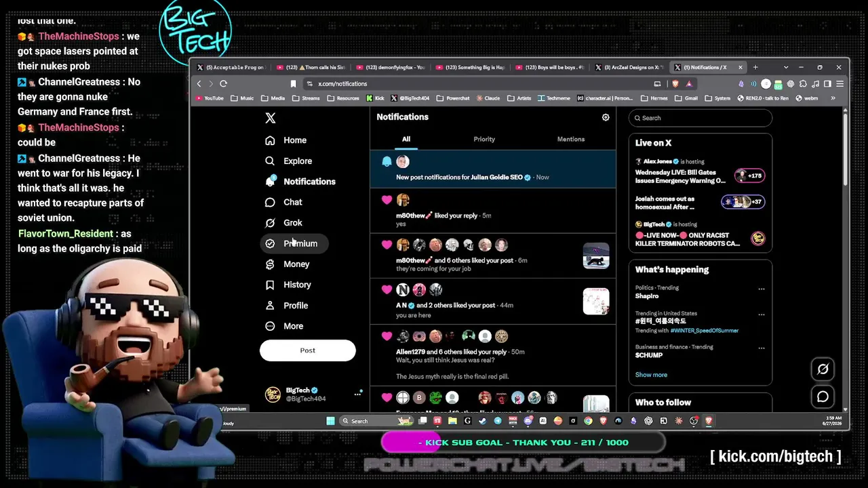Image resolution: width=868 pixels, height=488 pixels.
Task: Bookmark this page using the address bar bookmark icon
Action: point(293,83)
